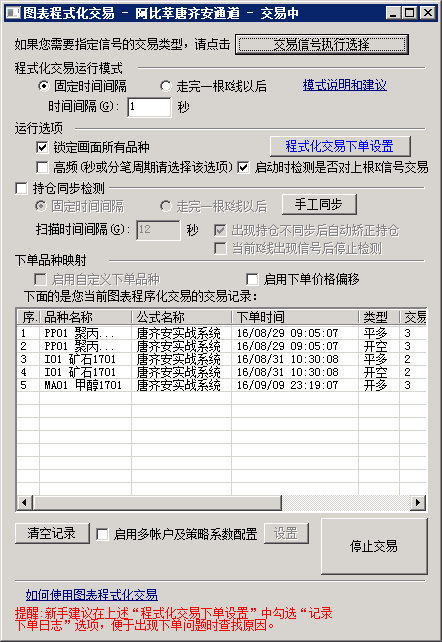Click 手工同步 button
The width and height of the screenshot is (442, 642).
pyautogui.click(x=319, y=204)
